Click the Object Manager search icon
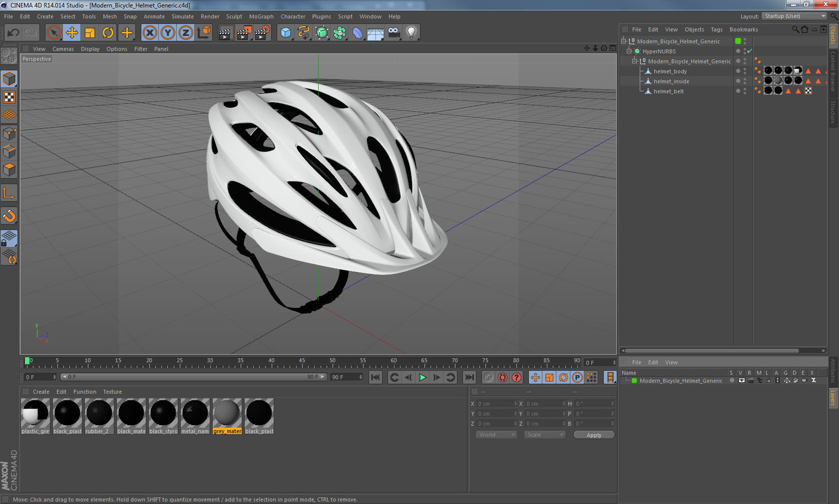The width and height of the screenshot is (839, 504). [795, 29]
